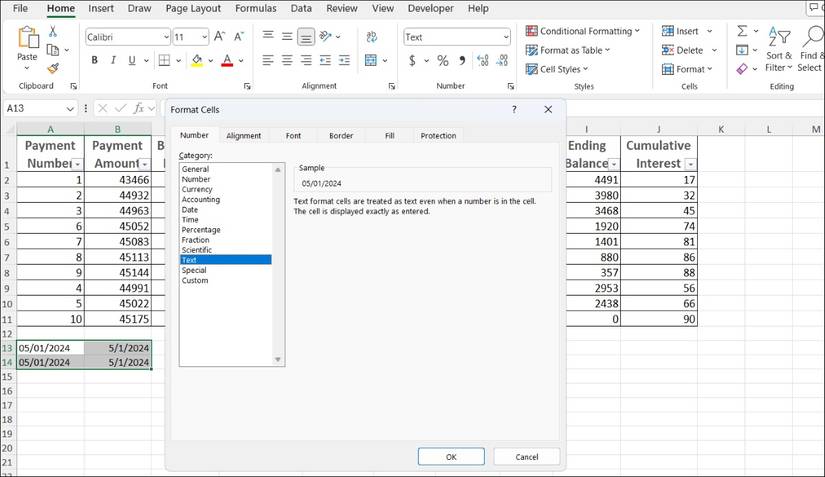
Task: Toggle Bold formatting
Action: tap(95, 61)
